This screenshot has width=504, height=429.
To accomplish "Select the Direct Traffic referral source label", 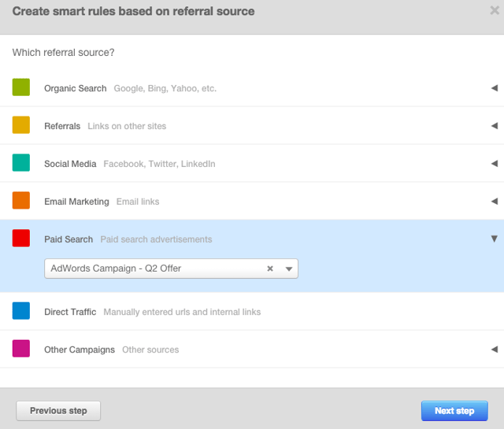I will pyautogui.click(x=70, y=312).
